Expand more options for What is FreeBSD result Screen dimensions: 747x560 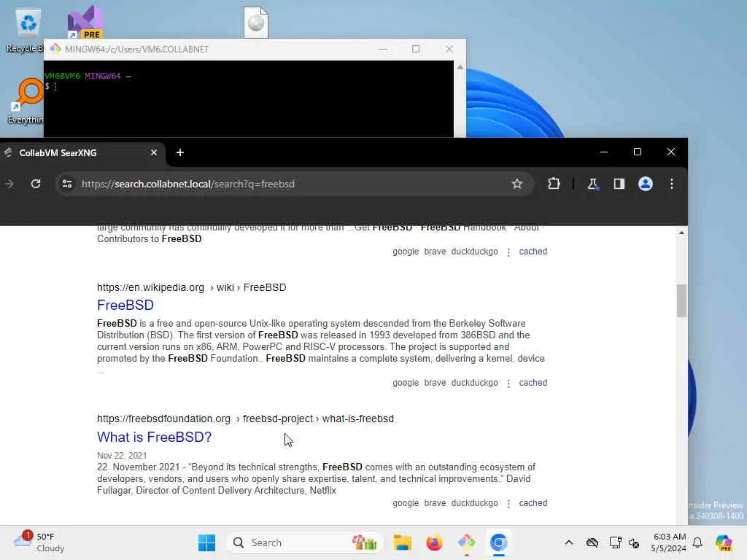508,504
